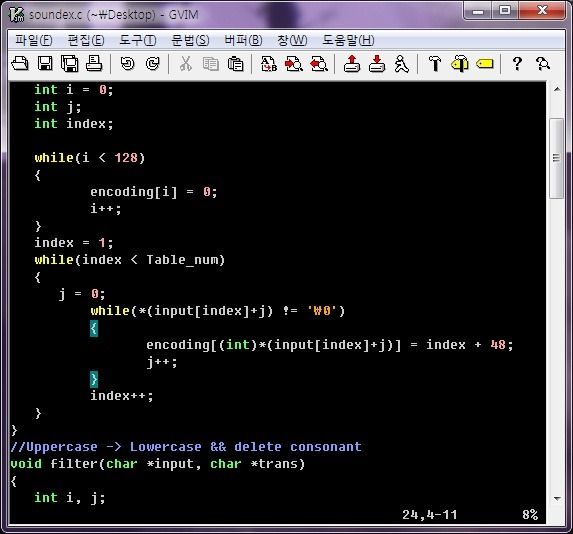This screenshot has width=573, height=534.
Task: Click the 'index++;' statement
Action: [122, 396]
